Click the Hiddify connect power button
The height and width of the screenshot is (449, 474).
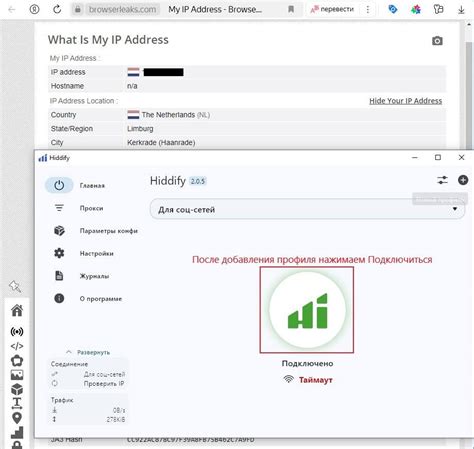[x=307, y=310]
